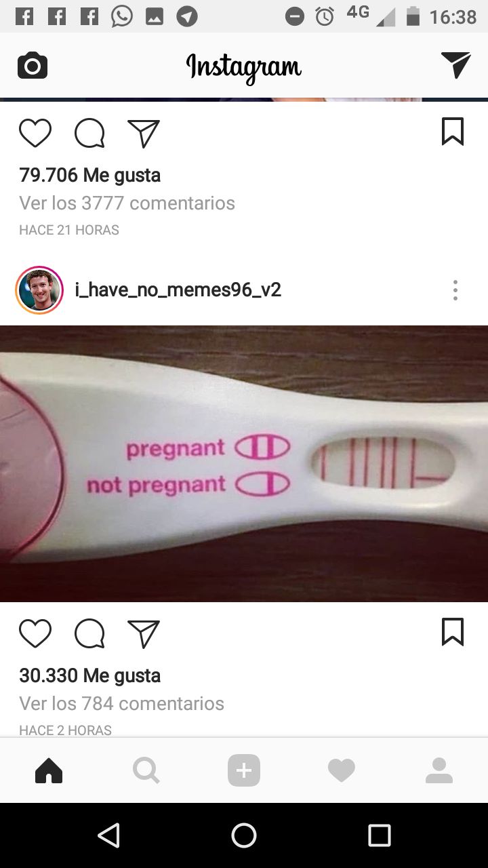The width and height of the screenshot is (488, 868).
Task: Comment on the top post
Action: (x=89, y=133)
